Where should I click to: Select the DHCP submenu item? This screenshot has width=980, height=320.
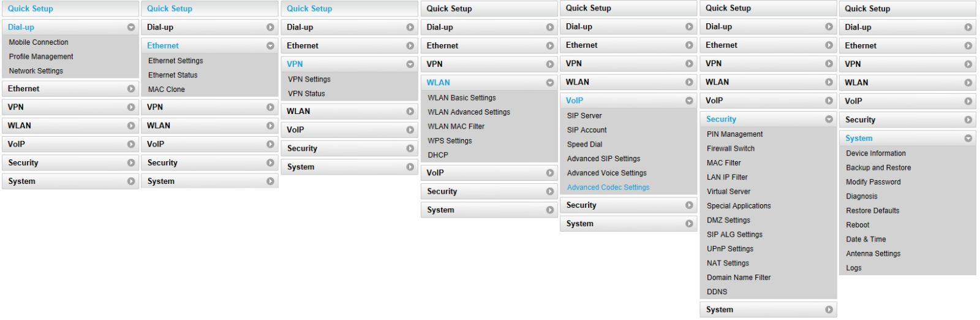(438, 155)
